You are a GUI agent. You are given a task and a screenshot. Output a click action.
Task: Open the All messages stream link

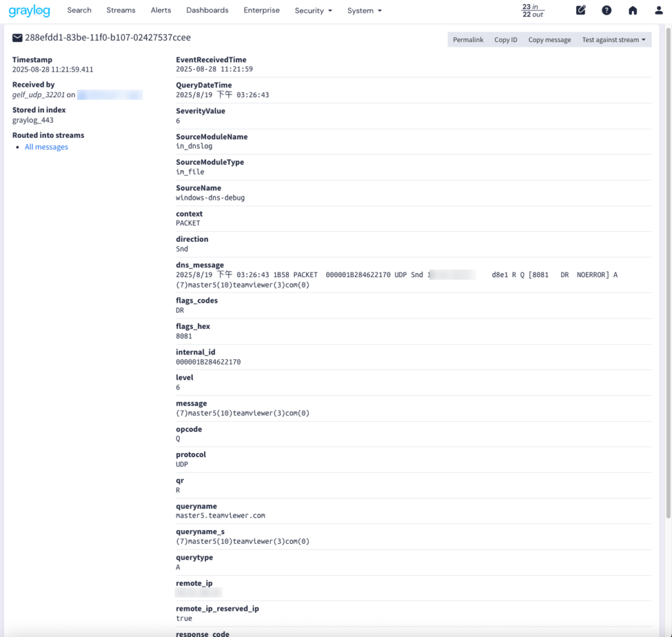[x=47, y=146]
